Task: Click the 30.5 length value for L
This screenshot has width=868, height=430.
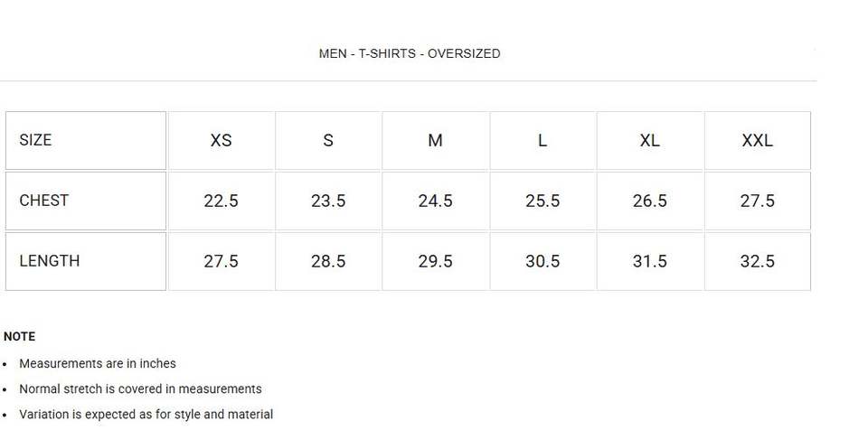Action: click(542, 261)
